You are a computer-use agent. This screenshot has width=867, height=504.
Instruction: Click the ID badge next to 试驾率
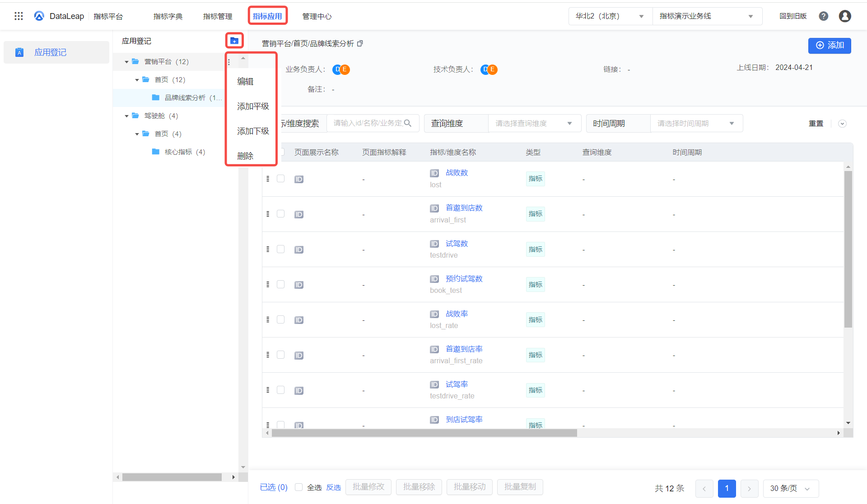(434, 384)
